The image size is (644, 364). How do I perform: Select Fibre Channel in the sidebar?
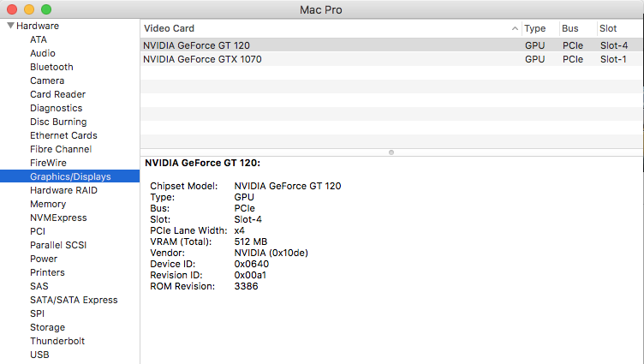(x=61, y=149)
